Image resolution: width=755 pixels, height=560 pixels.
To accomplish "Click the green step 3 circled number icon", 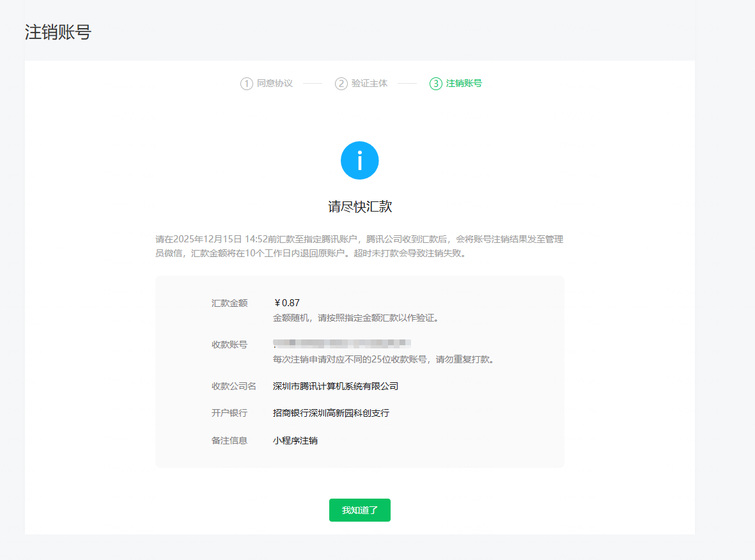I will pos(436,84).
